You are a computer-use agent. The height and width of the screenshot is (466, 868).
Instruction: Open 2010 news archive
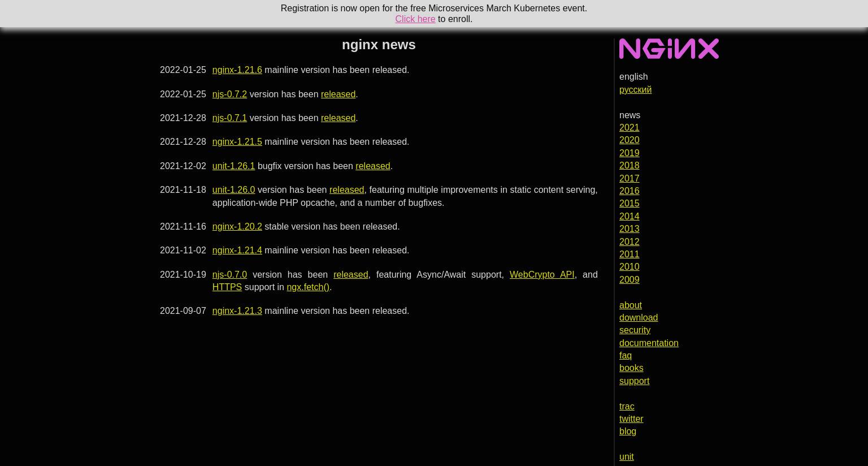coord(629,266)
